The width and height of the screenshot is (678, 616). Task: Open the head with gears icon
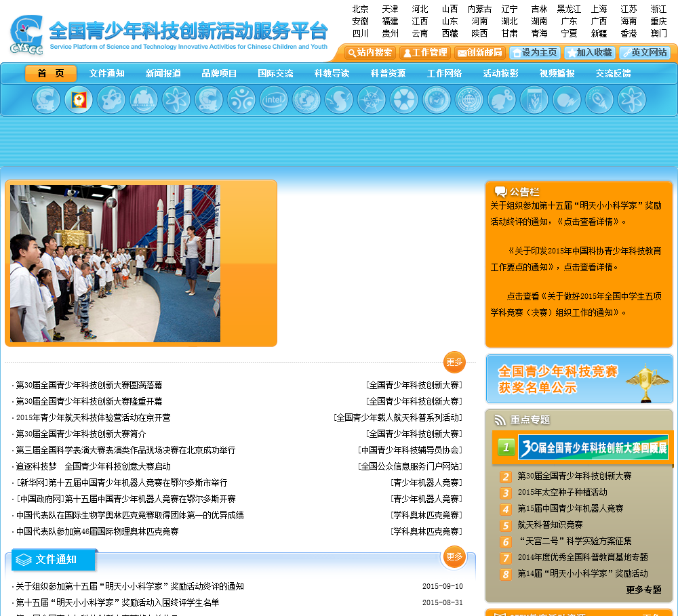tap(502, 100)
